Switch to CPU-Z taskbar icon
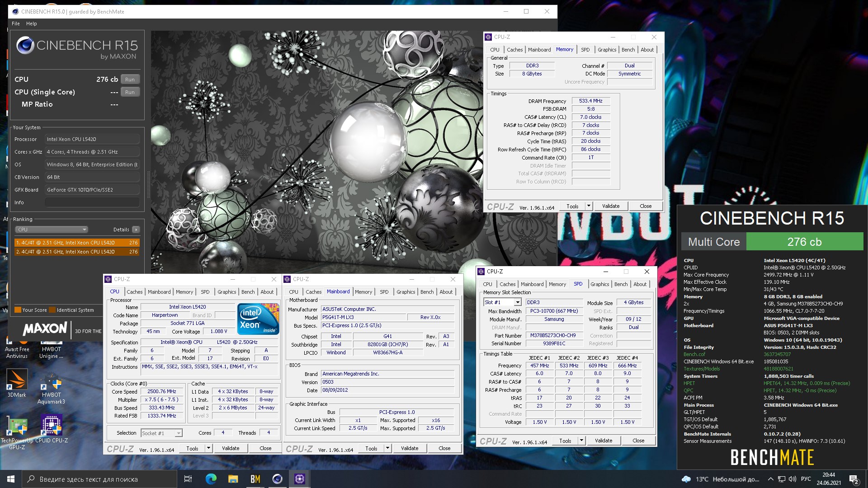The image size is (868, 488). point(299,479)
